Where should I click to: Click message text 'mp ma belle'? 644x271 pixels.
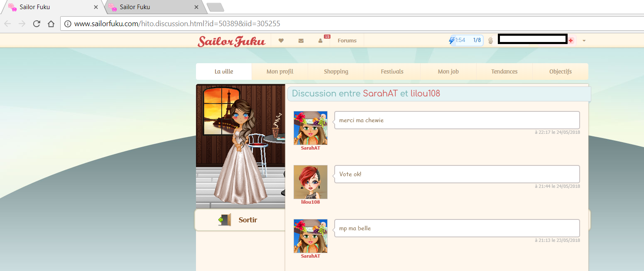pyautogui.click(x=355, y=228)
